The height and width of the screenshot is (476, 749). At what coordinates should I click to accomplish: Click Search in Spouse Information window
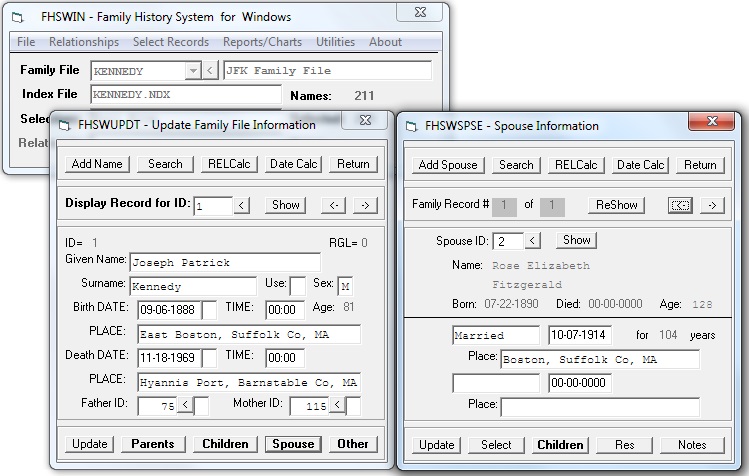click(516, 165)
